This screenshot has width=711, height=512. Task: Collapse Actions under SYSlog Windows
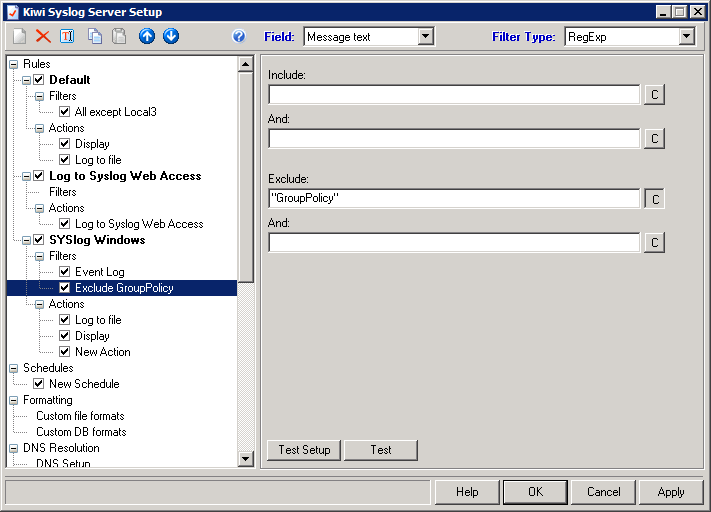pos(39,304)
